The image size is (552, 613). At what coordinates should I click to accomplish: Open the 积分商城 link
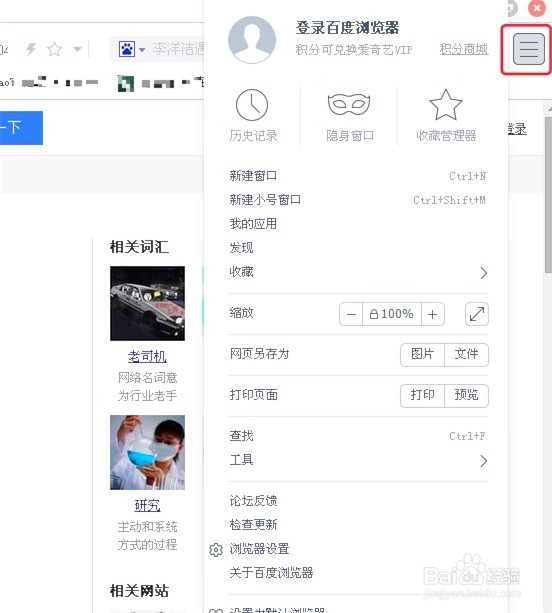[x=464, y=49]
